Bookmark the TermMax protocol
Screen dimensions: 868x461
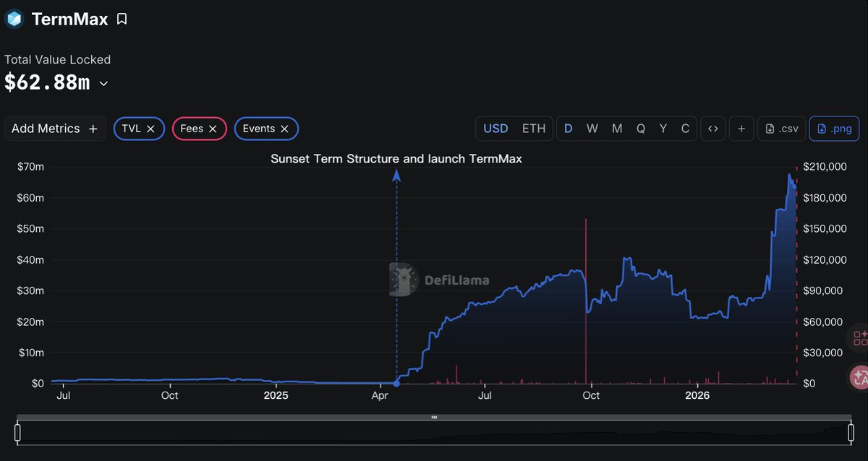122,20
